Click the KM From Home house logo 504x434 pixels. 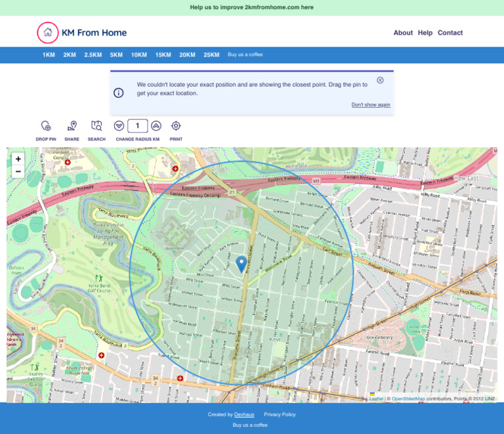point(47,32)
